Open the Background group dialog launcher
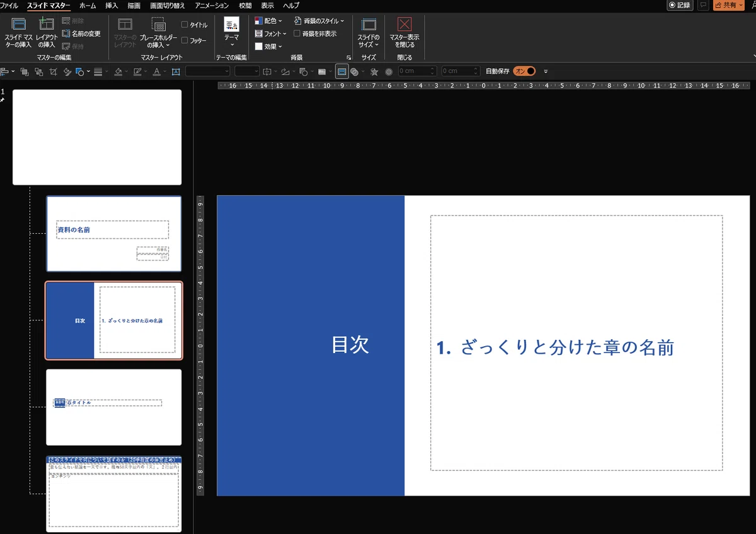This screenshot has height=534, width=756. 348,57
